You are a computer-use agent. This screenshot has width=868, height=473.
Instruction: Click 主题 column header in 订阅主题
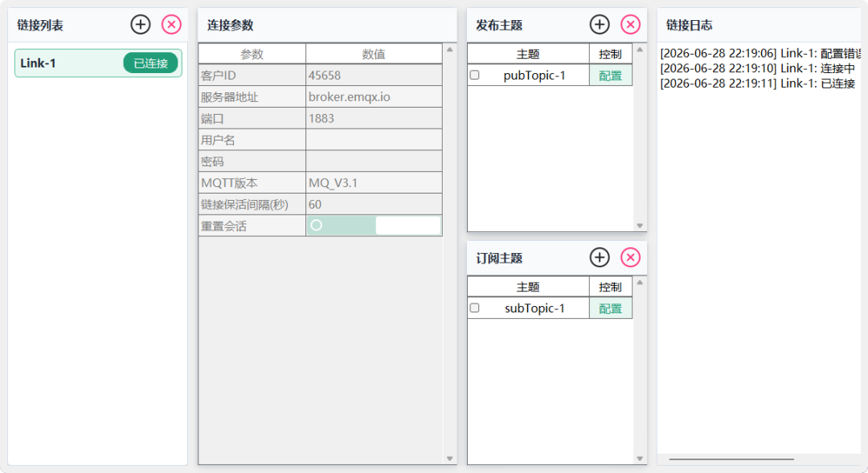coord(528,287)
